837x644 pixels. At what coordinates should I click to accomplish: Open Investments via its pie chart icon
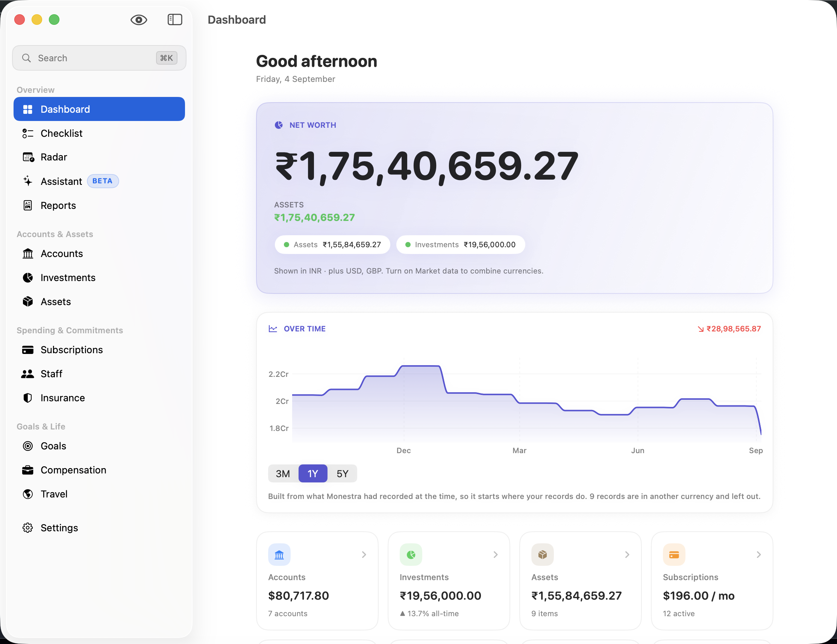pyautogui.click(x=27, y=278)
